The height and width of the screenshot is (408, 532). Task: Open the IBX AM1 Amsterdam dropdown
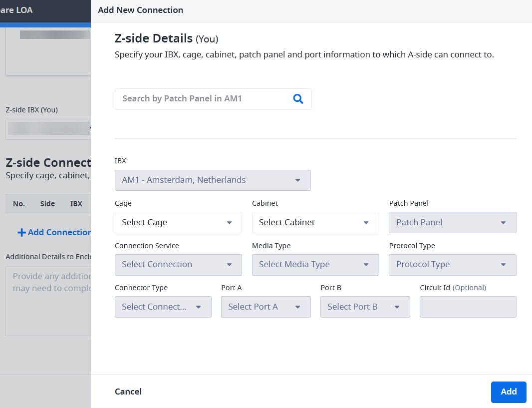pos(213,180)
